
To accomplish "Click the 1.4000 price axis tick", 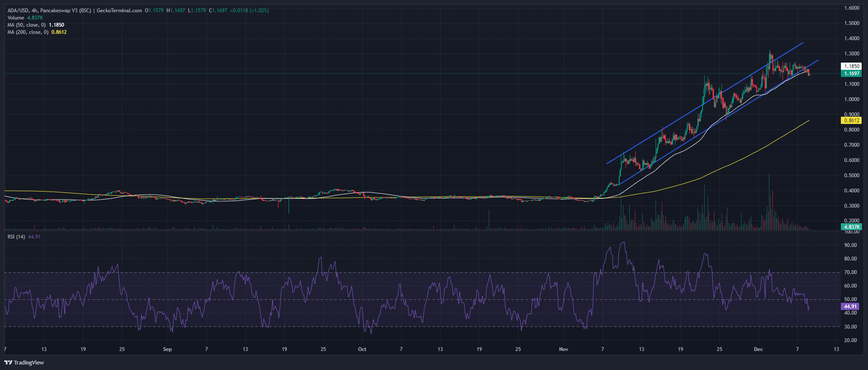I will click(851, 38).
